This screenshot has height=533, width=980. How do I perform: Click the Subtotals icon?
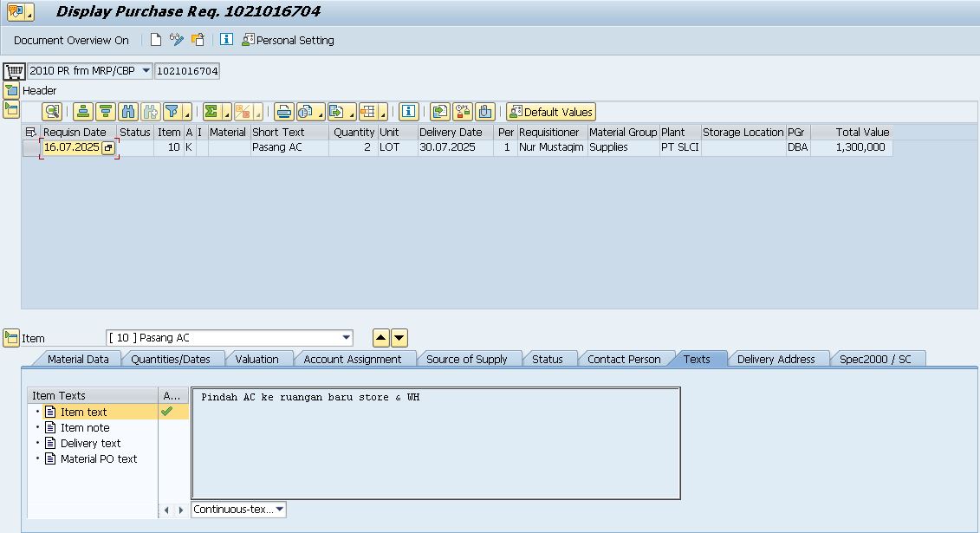(x=243, y=112)
